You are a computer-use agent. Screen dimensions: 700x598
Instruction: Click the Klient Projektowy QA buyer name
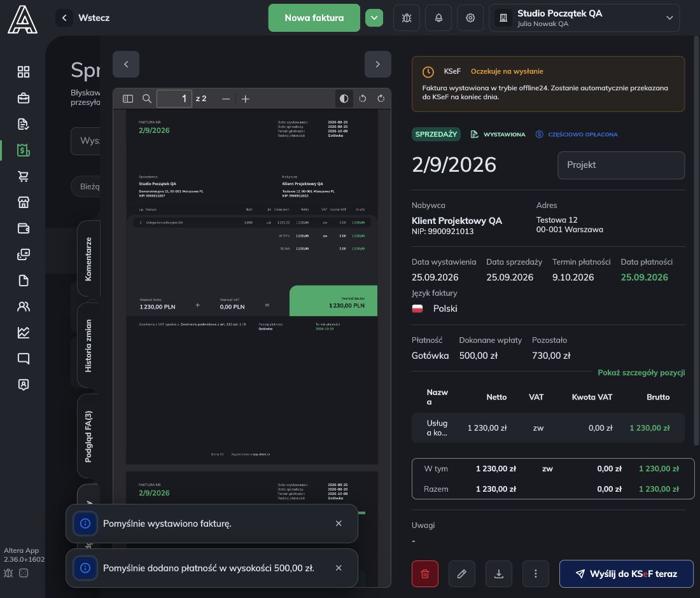point(457,221)
